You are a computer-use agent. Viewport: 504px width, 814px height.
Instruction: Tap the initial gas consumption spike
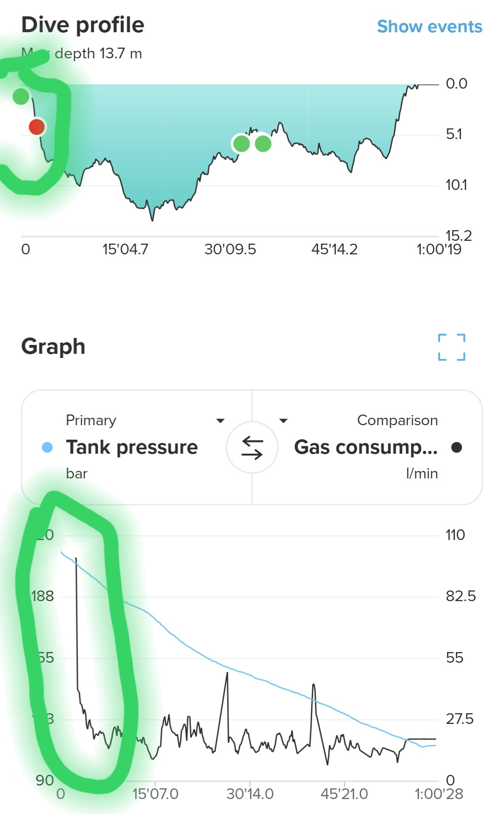tap(76, 558)
